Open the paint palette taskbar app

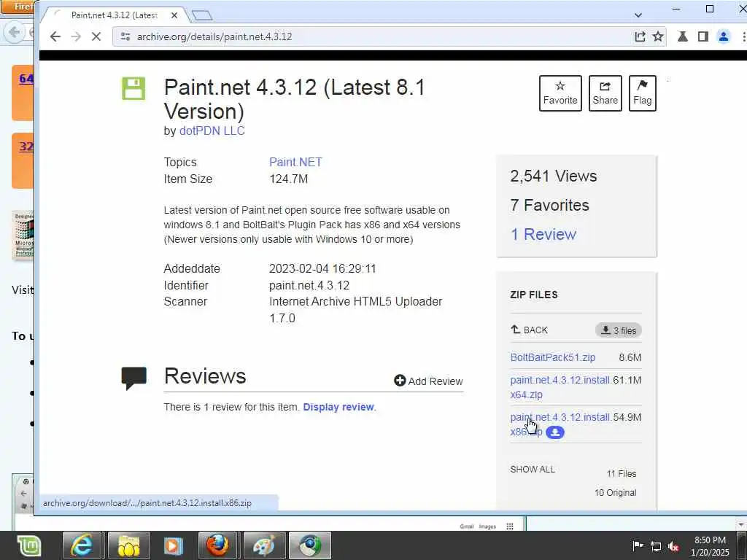(263, 545)
